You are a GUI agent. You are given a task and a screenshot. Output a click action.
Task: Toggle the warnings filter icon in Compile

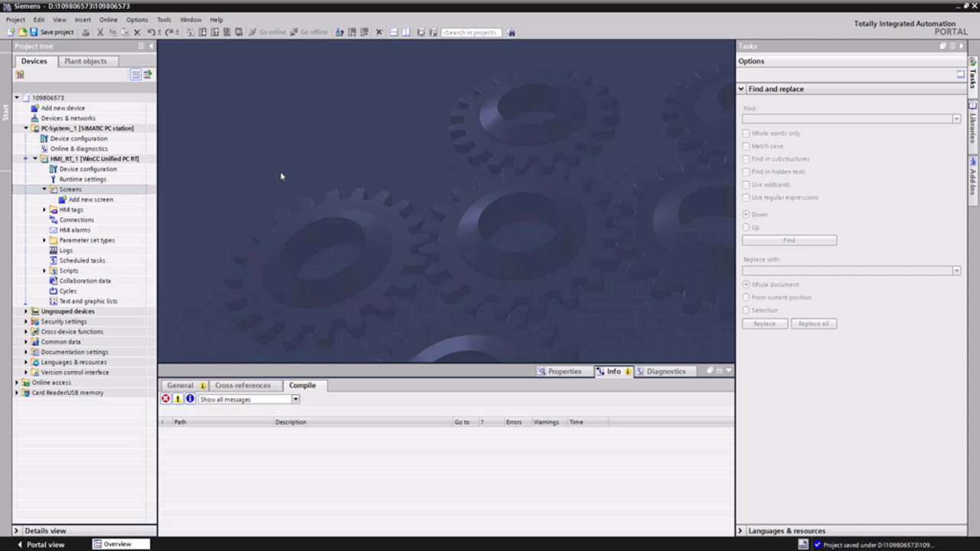point(178,399)
